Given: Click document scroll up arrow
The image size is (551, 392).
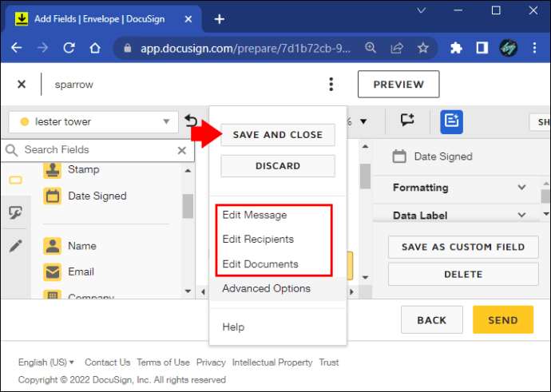Looking at the screenshot, I should click(365, 146).
